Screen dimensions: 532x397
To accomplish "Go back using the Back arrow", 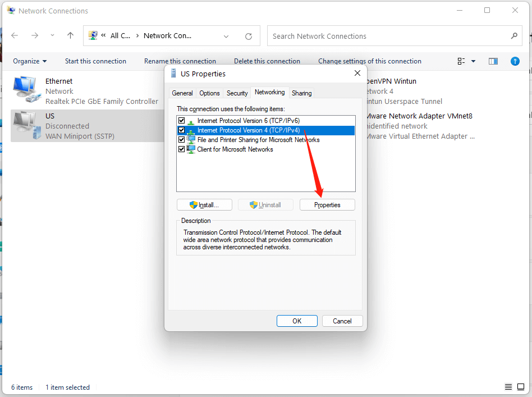I will (15, 36).
